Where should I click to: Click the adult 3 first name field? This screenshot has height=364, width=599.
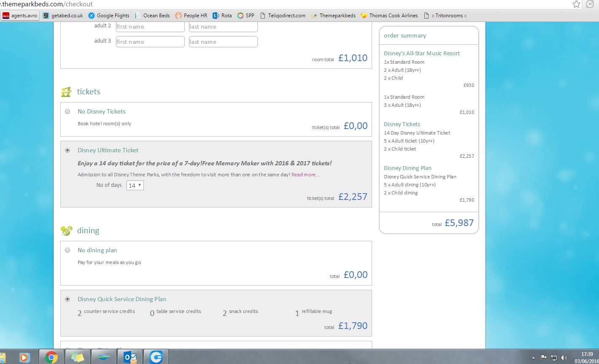(x=150, y=42)
